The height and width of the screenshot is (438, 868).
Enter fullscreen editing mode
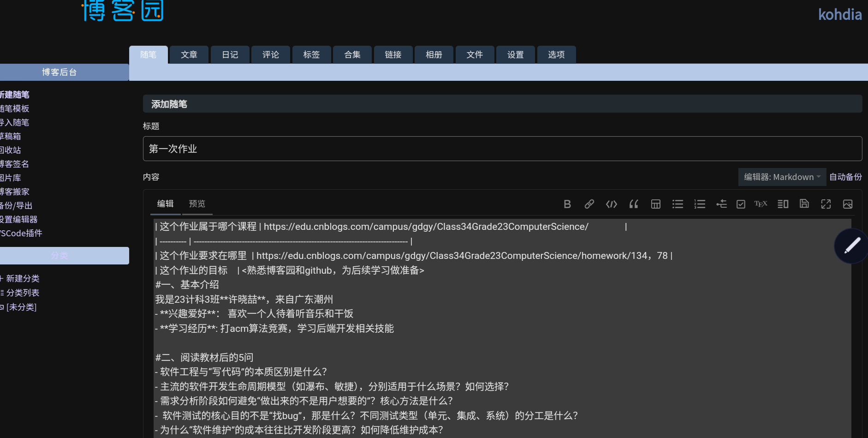coord(826,204)
